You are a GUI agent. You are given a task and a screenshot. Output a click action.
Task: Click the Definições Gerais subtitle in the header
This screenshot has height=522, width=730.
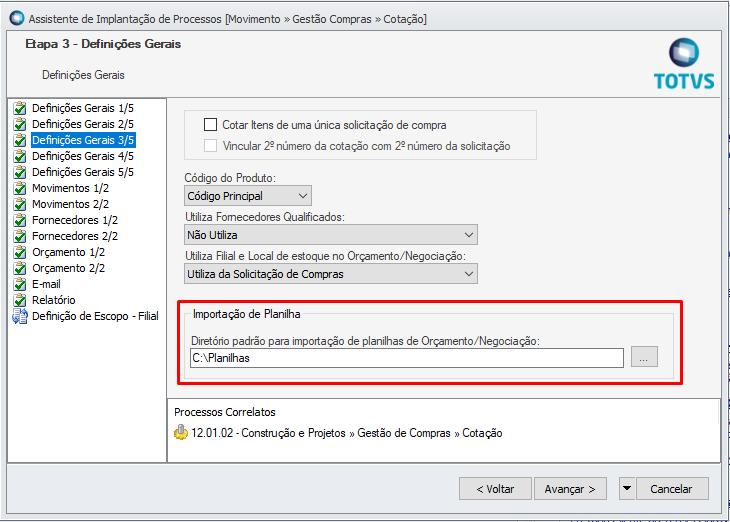click(83, 75)
